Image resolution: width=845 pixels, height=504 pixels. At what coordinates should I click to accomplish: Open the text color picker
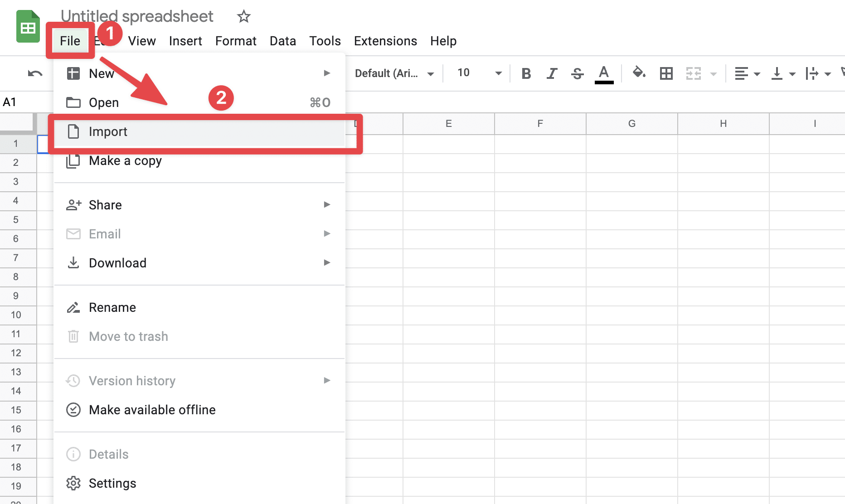(604, 74)
